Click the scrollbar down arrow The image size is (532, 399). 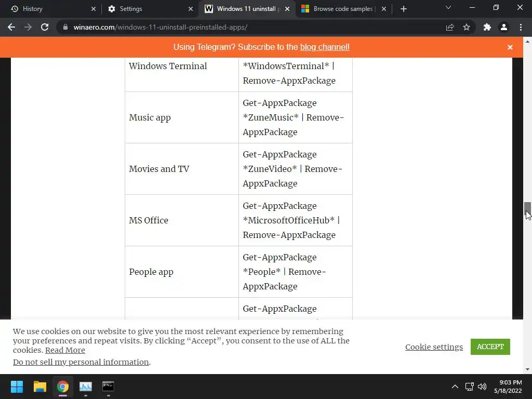(527, 369)
